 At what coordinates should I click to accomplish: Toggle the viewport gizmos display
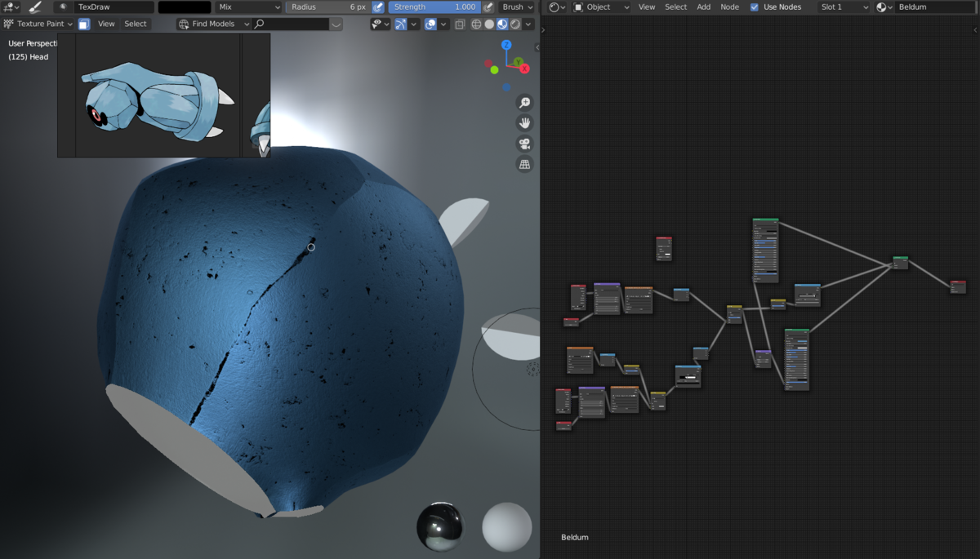tap(400, 24)
